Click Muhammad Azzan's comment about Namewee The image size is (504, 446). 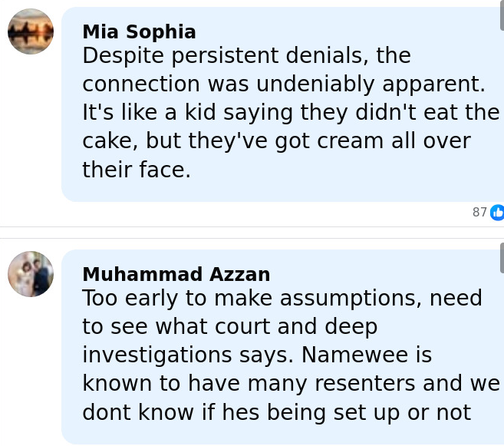click(284, 355)
